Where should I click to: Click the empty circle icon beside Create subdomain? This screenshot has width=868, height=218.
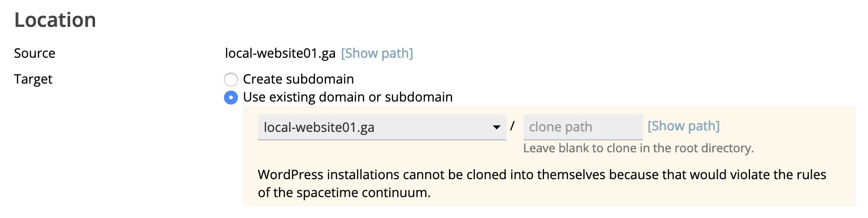click(231, 80)
